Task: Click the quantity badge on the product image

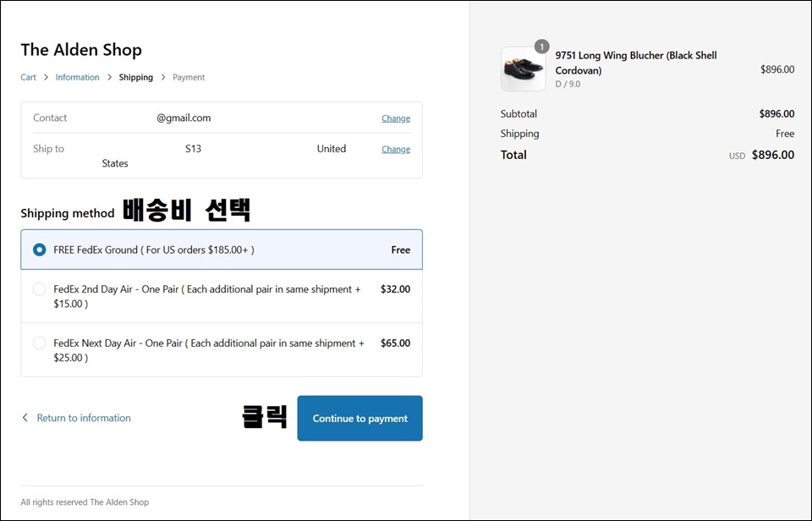Action: pyautogui.click(x=541, y=47)
